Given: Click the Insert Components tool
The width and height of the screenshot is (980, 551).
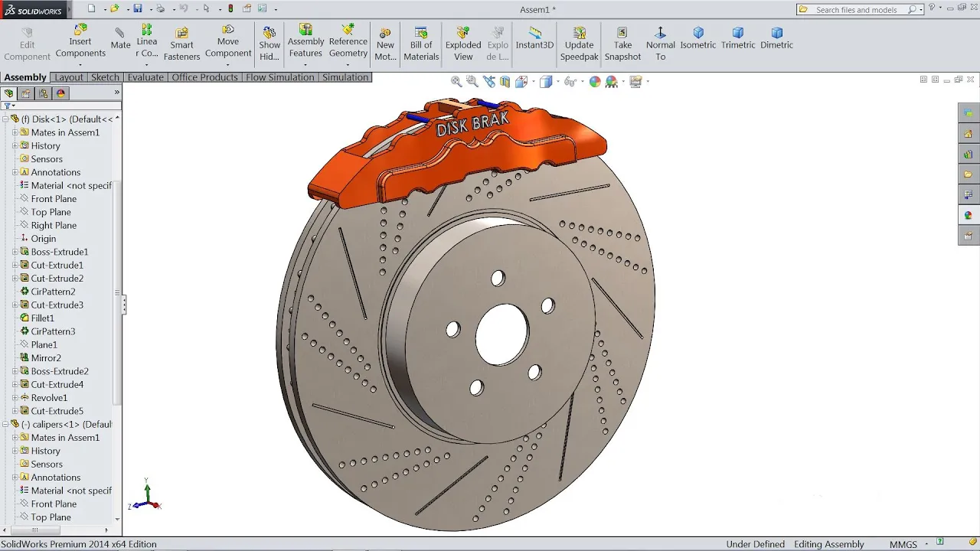Looking at the screenshot, I should pos(80,41).
